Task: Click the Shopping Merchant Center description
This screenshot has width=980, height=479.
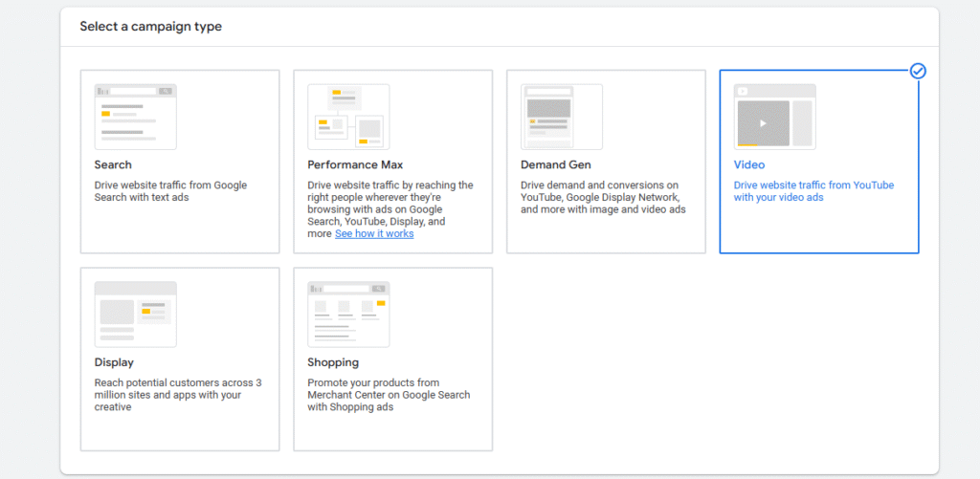Action: (x=389, y=395)
